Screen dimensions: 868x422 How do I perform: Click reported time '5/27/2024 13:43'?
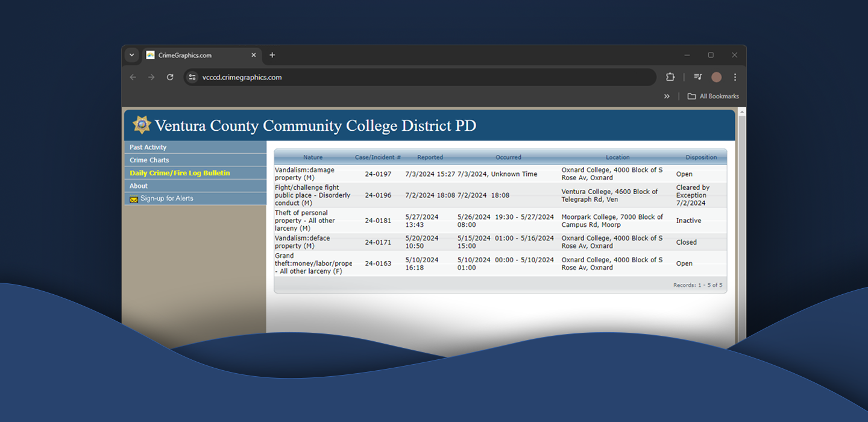point(422,221)
